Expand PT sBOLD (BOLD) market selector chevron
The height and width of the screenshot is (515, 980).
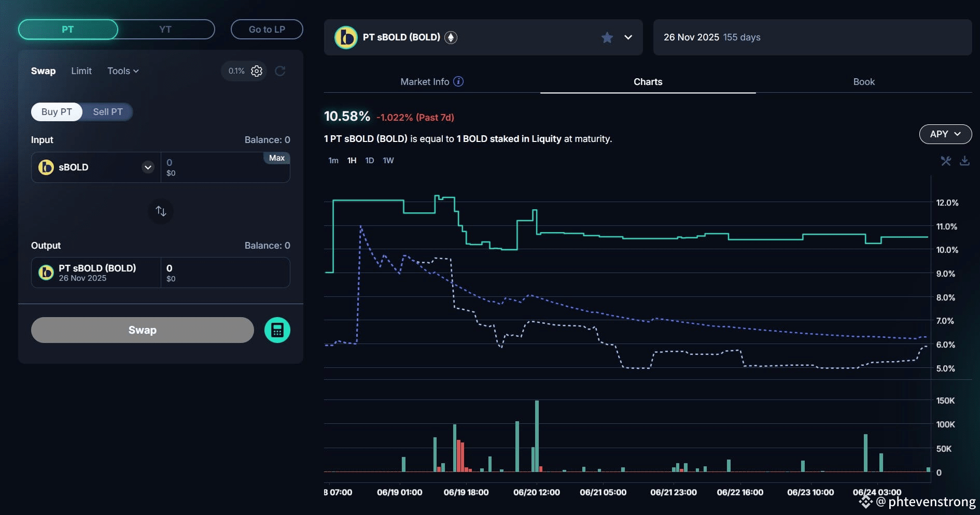click(x=628, y=37)
